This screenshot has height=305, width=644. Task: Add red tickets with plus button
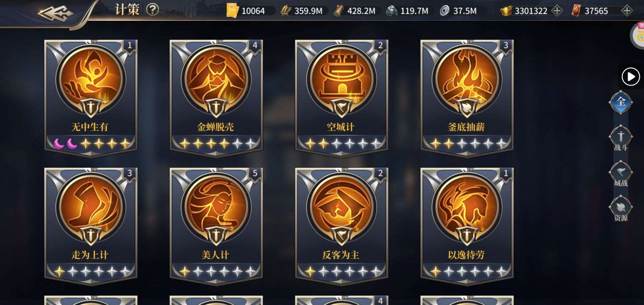click(627, 11)
